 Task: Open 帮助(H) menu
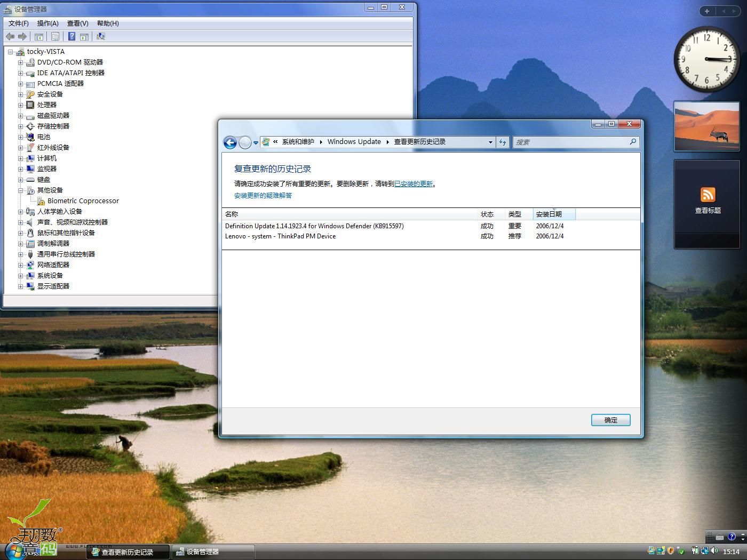pos(108,23)
